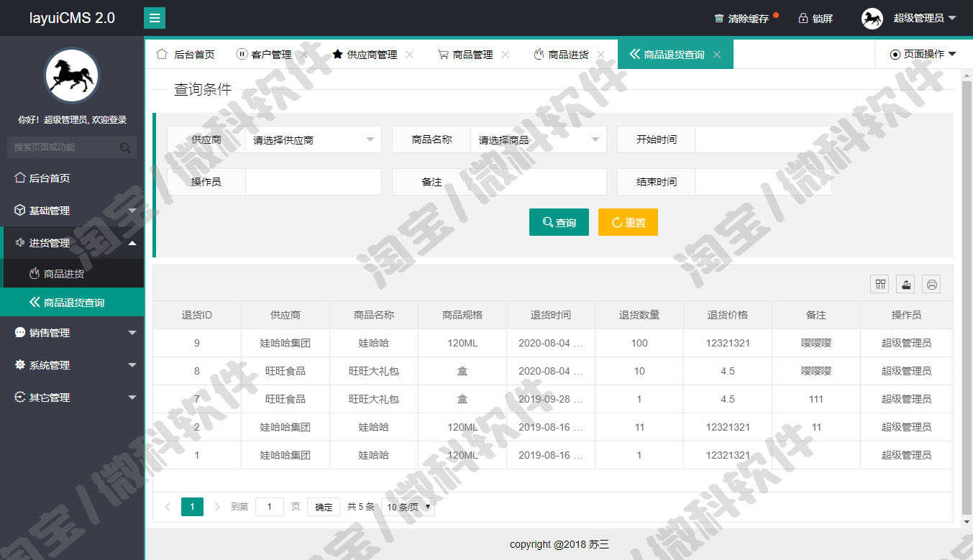
Task: Switch to the 商品管理 tab
Action: coord(472,55)
